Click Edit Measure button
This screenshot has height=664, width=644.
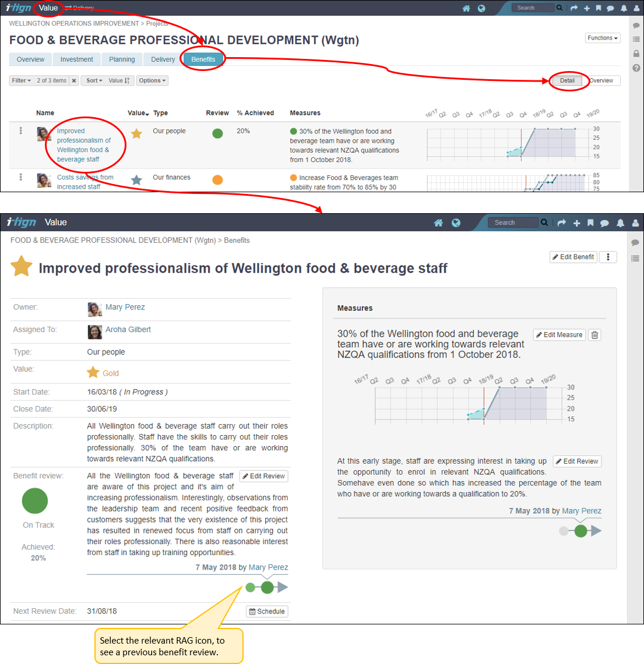pos(559,335)
